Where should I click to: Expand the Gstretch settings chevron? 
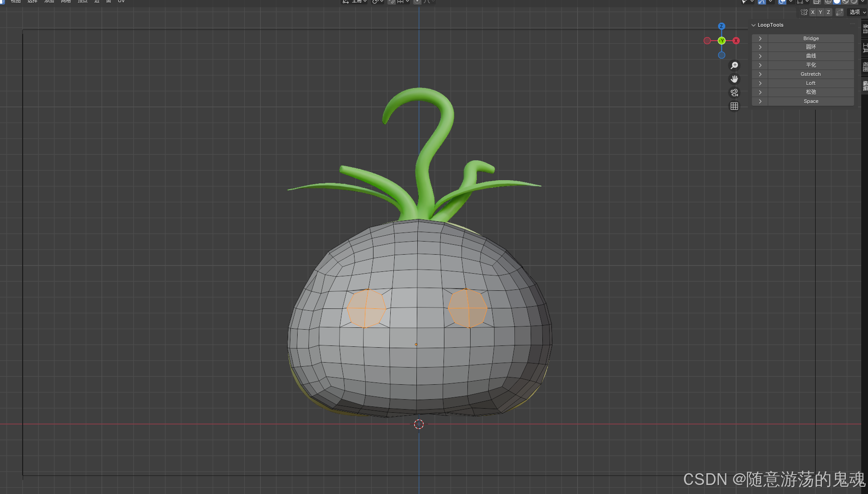click(x=760, y=74)
